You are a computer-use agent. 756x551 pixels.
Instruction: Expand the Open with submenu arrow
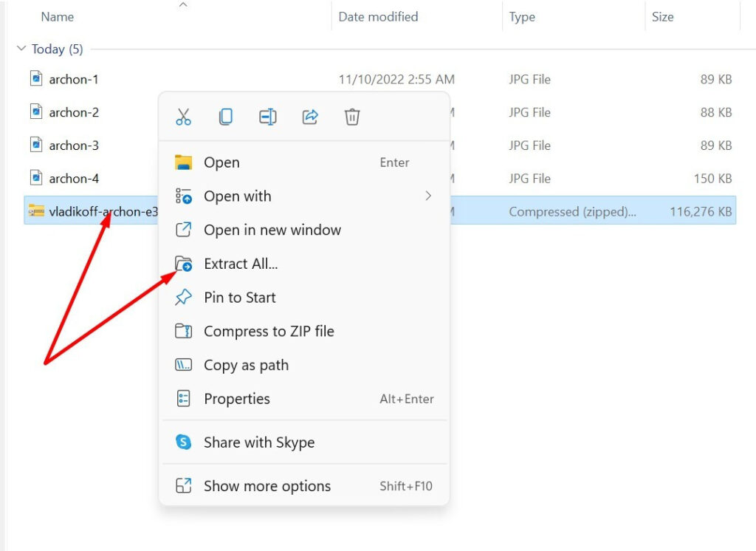(x=428, y=196)
